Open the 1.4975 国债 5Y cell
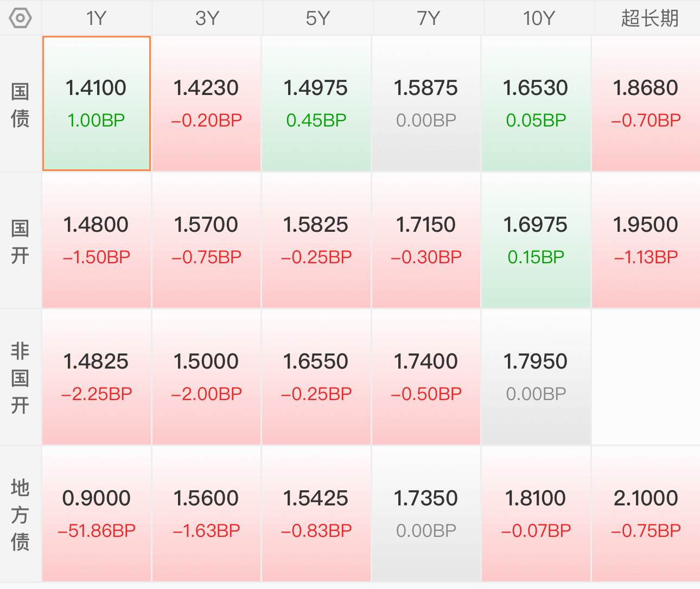 coord(316,104)
